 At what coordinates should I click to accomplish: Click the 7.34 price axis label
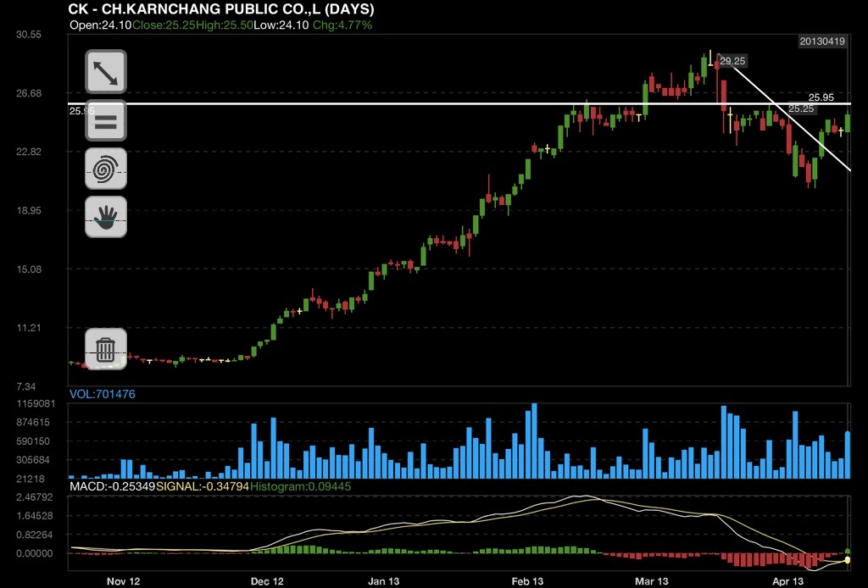[x=26, y=386]
